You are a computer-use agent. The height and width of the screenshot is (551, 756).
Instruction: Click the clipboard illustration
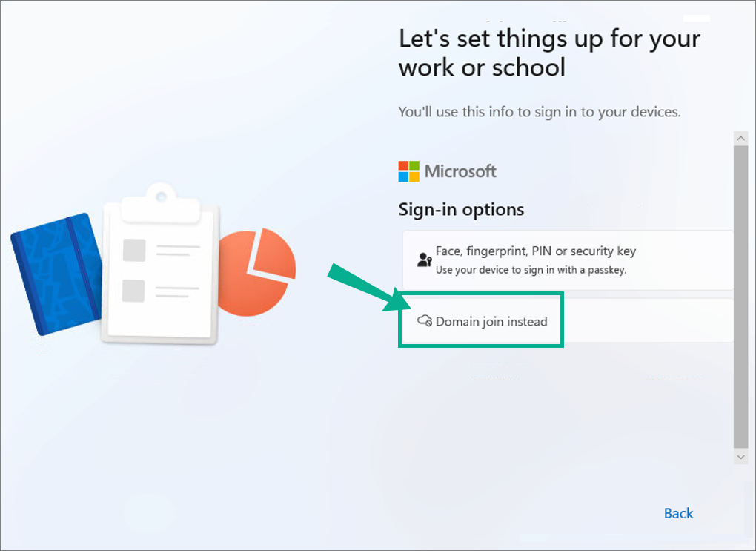tap(160, 263)
